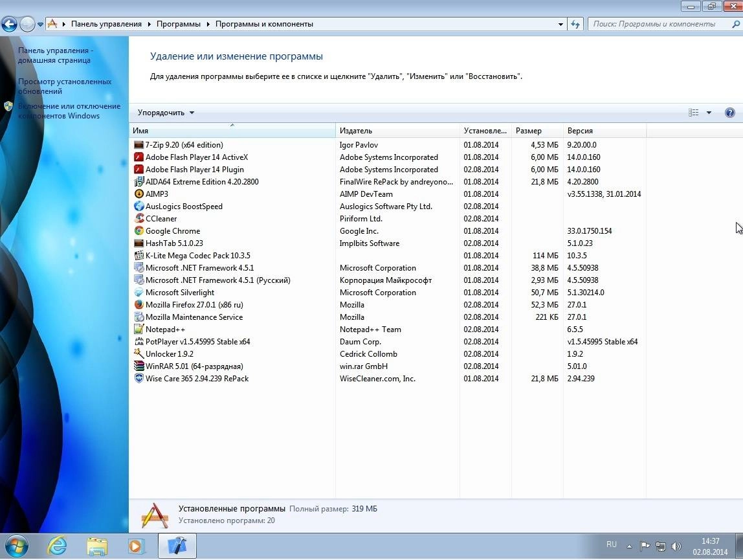Click the network tray icon

click(x=661, y=546)
